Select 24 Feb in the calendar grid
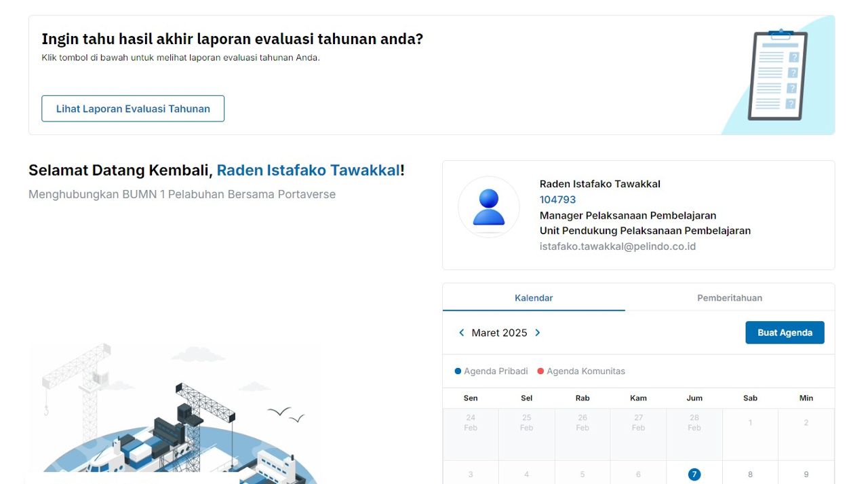The width and height of the screenshot is (868, 484). [x=471, y=423]
